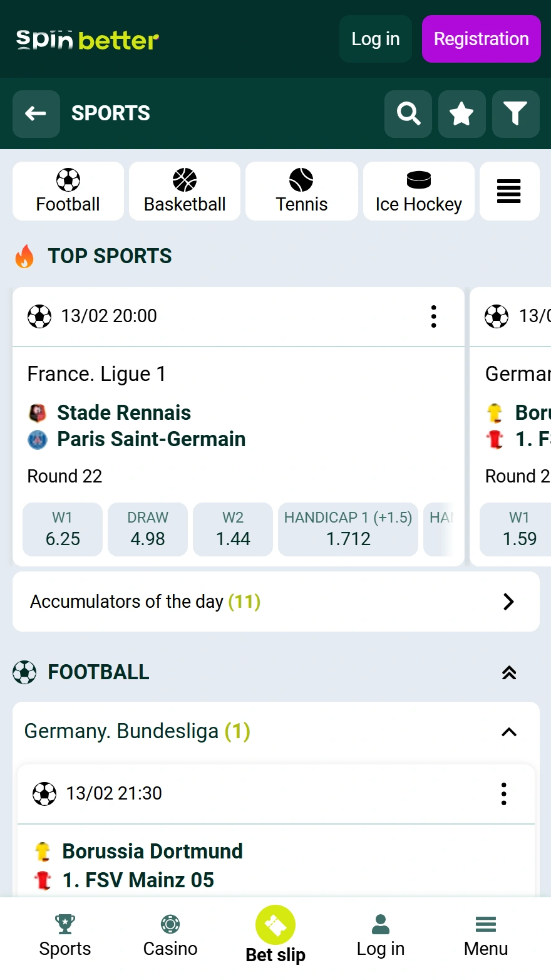Go back with the arrow button

36,114
